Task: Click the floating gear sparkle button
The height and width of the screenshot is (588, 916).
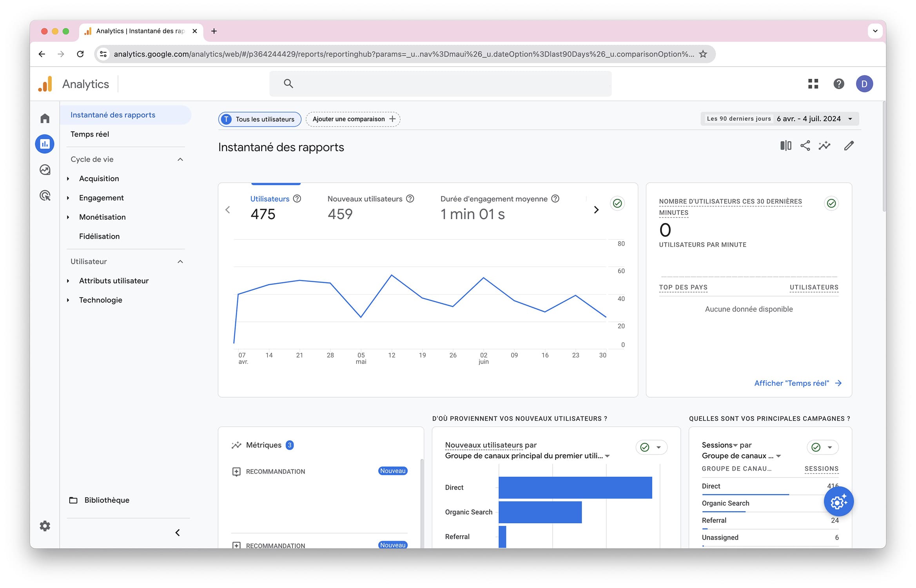Action: coord(838,501)
